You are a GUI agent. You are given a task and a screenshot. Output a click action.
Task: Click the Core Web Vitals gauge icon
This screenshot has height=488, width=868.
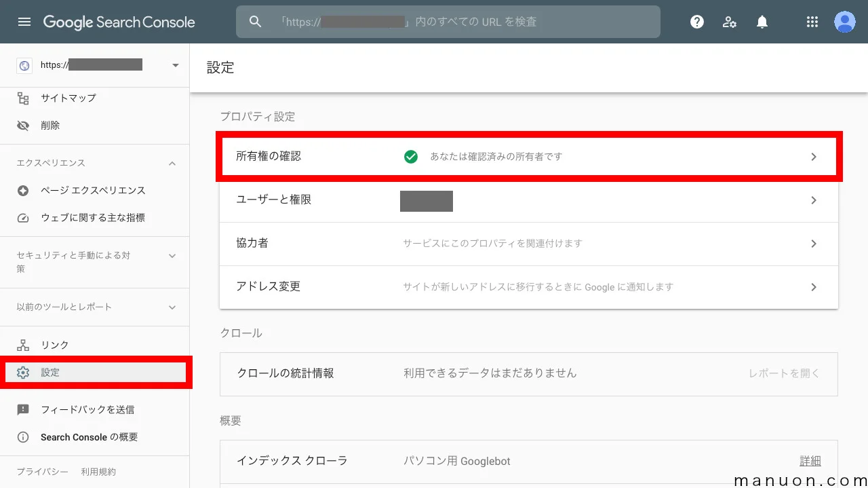tap(23, 218)
